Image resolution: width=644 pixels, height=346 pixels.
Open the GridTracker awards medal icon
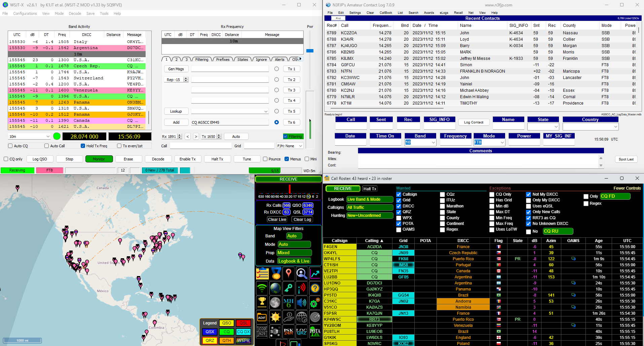pos(276,274)
